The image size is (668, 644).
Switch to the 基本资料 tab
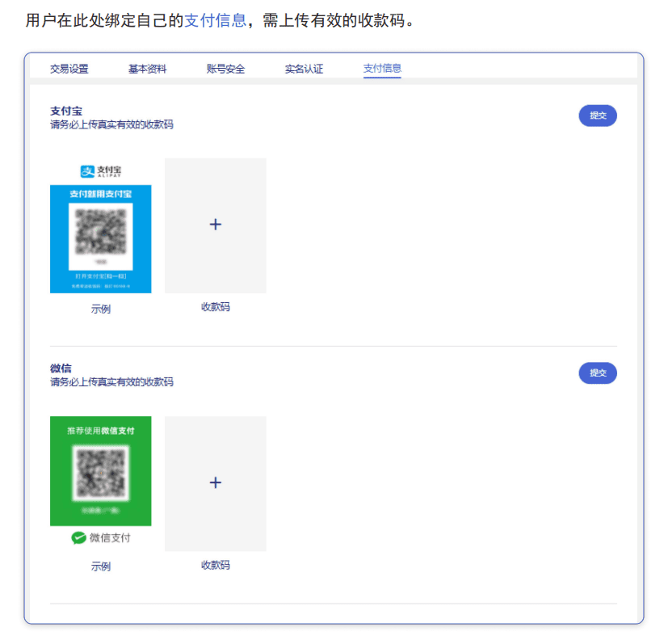[147, 69]
